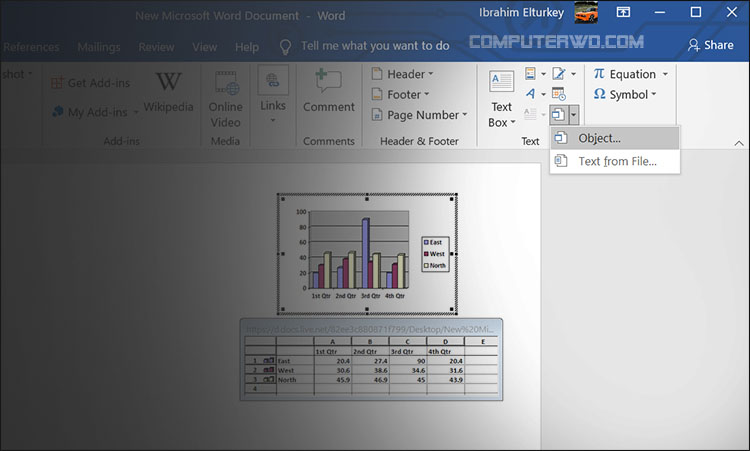This screenshot has width=750, height=451.
Task: Click the Text Box button icon
Action: coord(501,82)
